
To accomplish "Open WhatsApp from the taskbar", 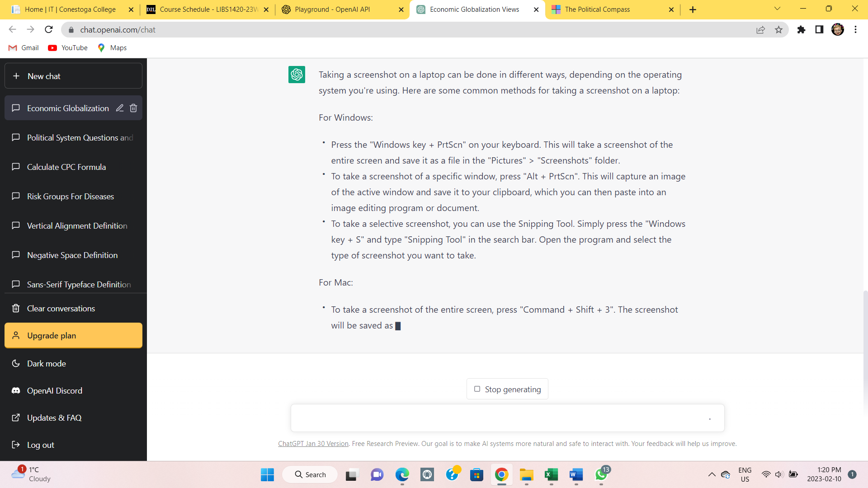I will point(601,474).
